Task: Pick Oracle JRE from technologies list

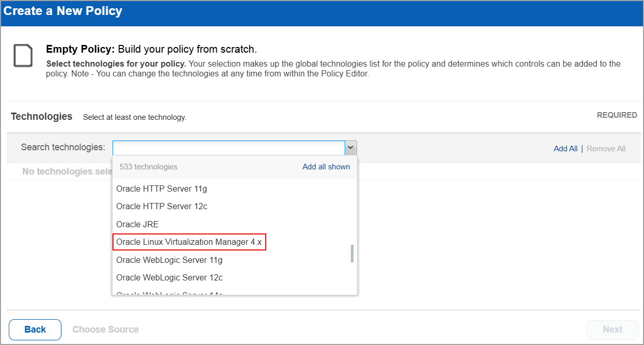Action: (x=137, y=225)
